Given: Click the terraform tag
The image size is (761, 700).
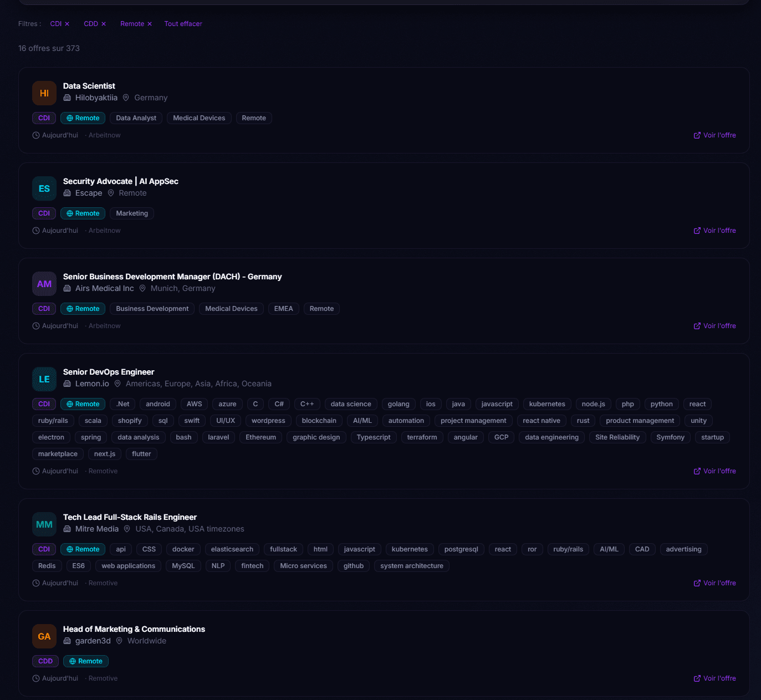Looking at the screenshot, I should click(422, 437).
